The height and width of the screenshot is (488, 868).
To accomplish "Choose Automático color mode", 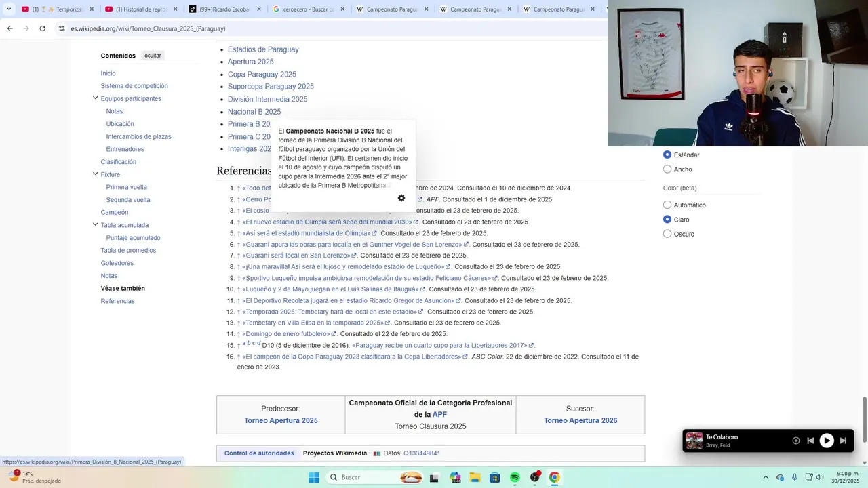I will click(667, 205).
